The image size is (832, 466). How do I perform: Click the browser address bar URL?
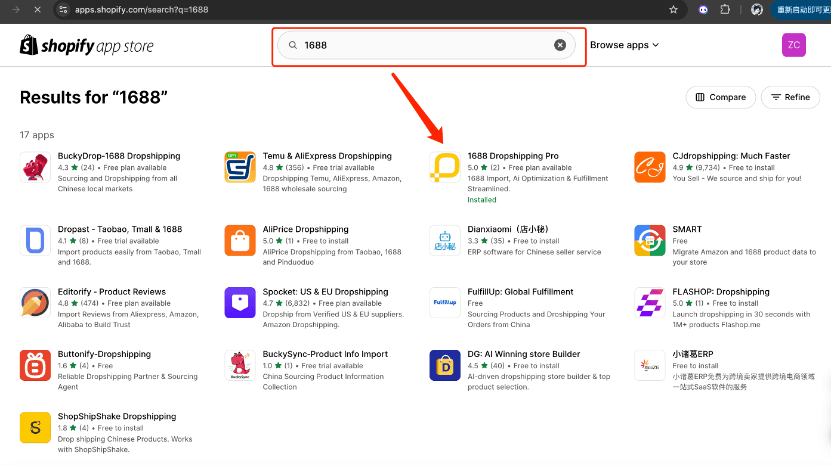pos(141,10)
